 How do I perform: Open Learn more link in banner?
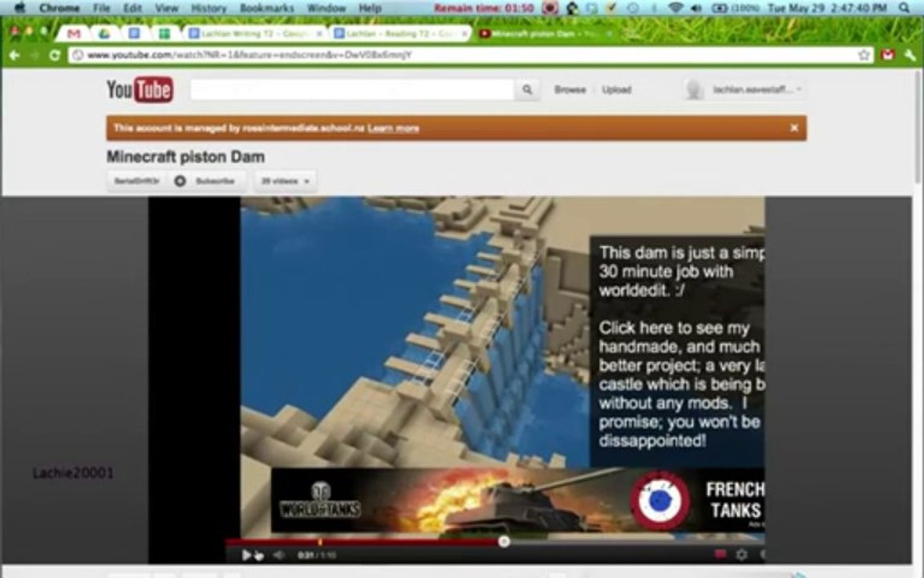point(393,128)
